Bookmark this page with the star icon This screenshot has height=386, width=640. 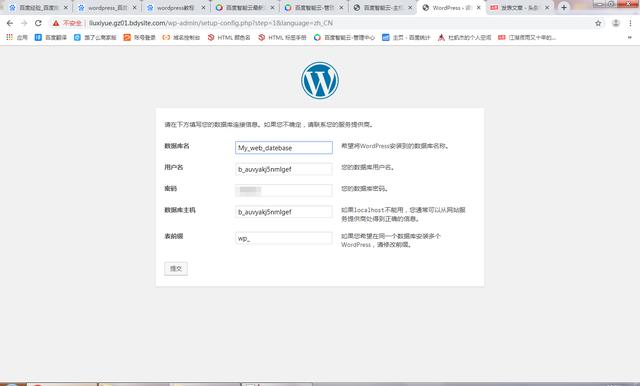(x=598, y=23)
